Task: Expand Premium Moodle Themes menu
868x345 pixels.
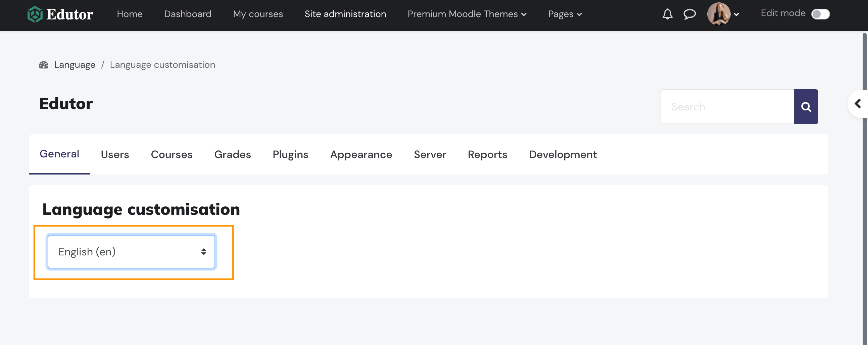Action: pyautogui.click(x=467, y=14)
